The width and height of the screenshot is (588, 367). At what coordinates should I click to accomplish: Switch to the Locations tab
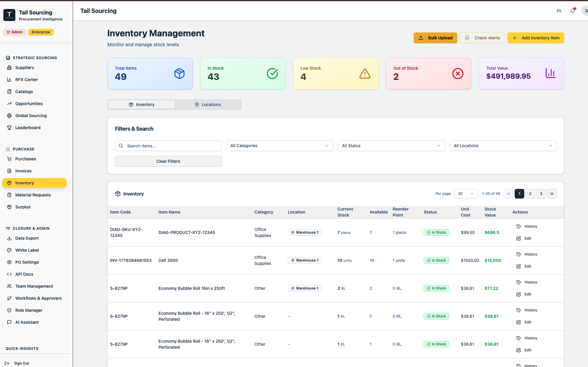point(208,105)
